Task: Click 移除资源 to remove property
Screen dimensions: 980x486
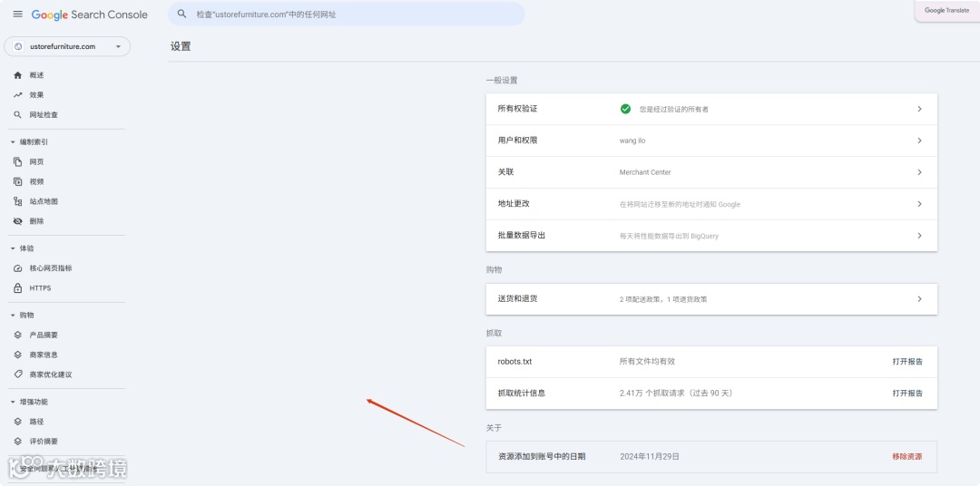Action: (x=906, y=457)
